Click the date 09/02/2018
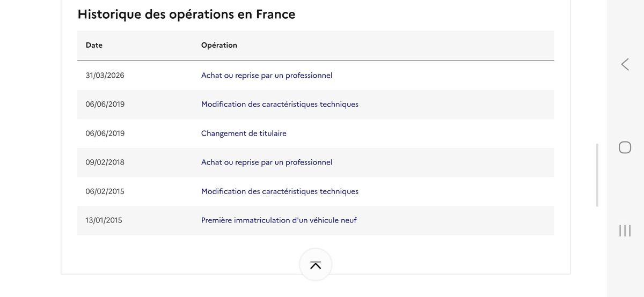644x297 pixels. [x=105, y=162]
